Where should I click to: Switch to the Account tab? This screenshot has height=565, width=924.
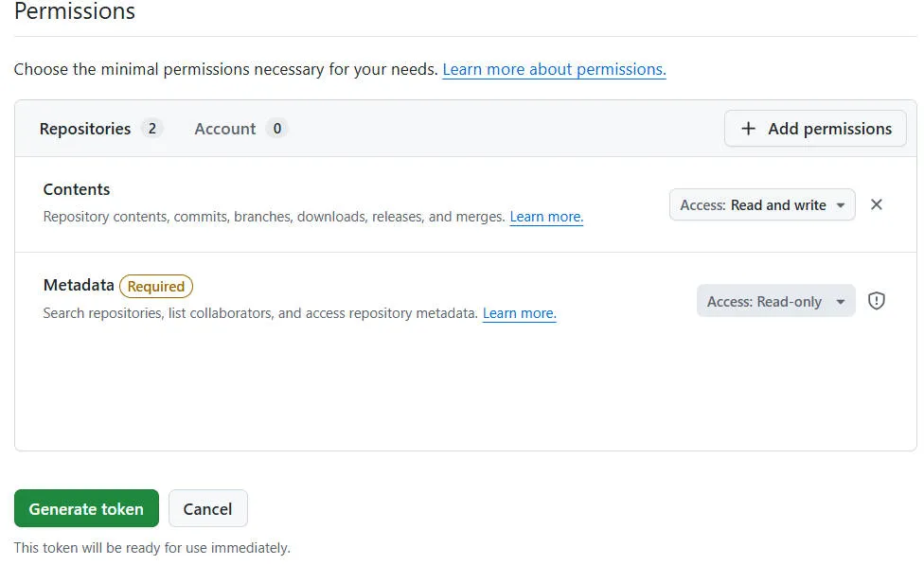point(224,129)
